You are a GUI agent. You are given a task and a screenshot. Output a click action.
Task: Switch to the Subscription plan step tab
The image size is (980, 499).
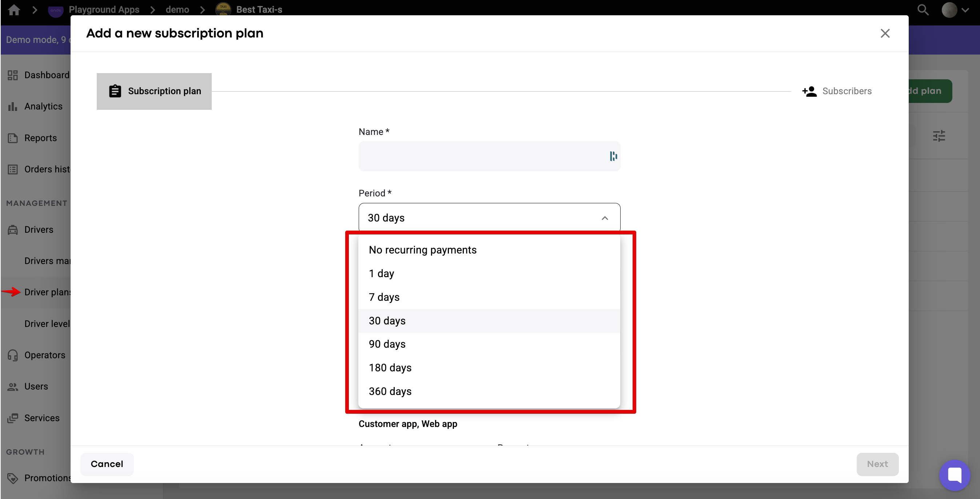[x=154, y=91]
